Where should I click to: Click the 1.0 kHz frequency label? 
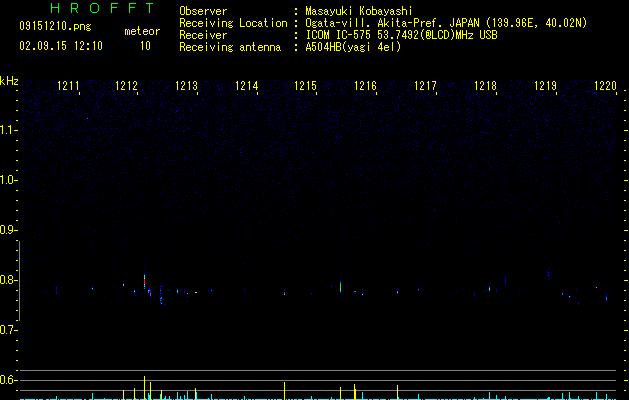pos(8,180)
